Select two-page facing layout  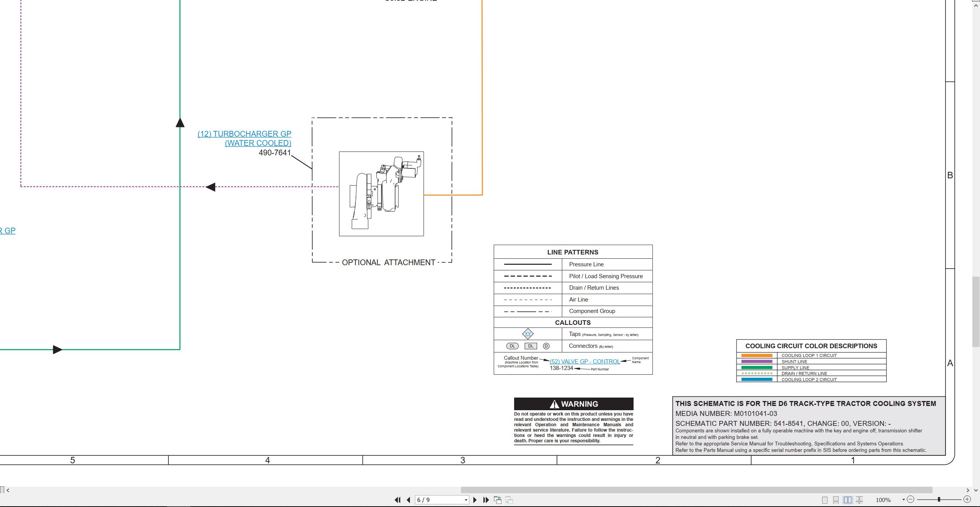point(848,500)
